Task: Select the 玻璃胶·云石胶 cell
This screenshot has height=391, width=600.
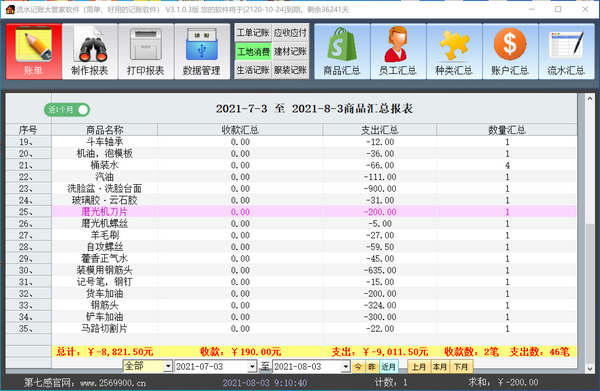Action: click(x=104, y=200)
